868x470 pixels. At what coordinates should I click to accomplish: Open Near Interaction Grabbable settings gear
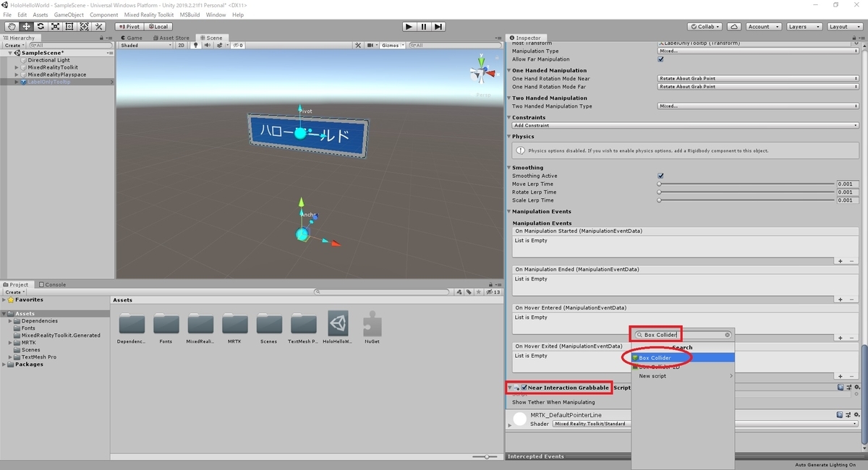point(856,388)
